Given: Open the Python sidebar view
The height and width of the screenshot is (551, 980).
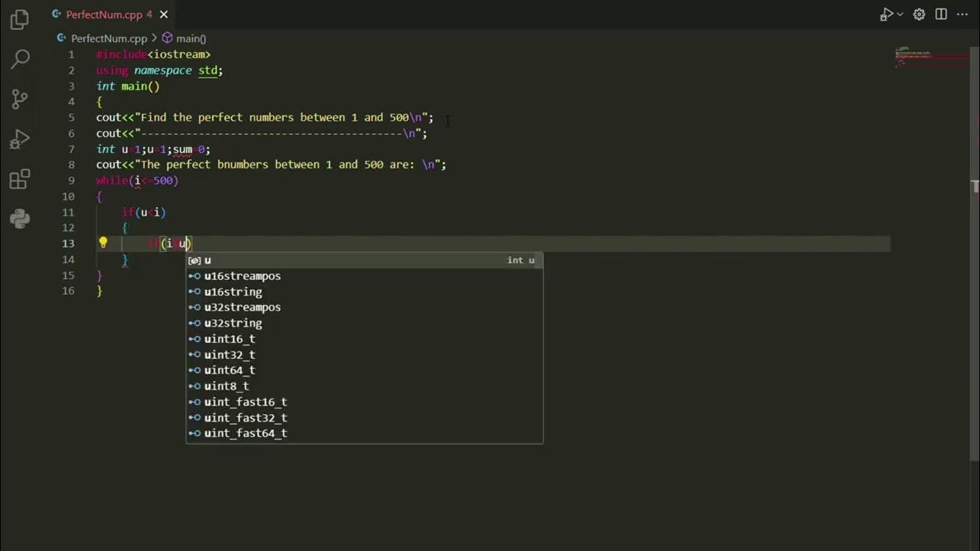Looking at the screenshot, I should click(x=20, y=220).
